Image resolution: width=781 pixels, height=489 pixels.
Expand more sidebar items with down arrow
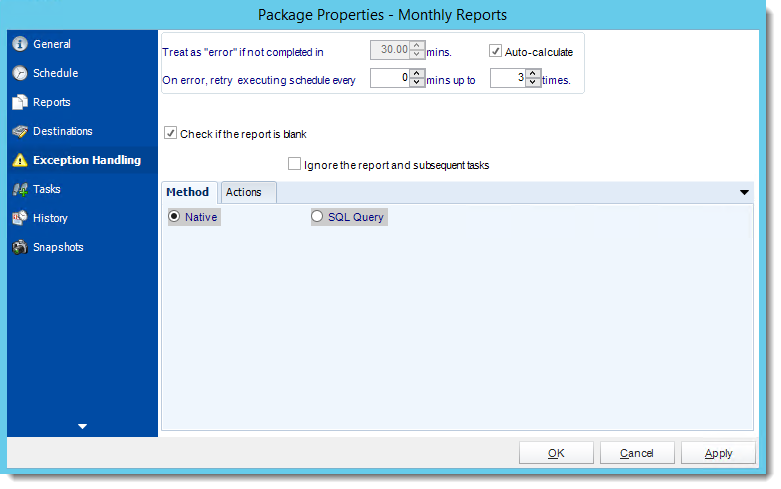(x=83, y=426)
